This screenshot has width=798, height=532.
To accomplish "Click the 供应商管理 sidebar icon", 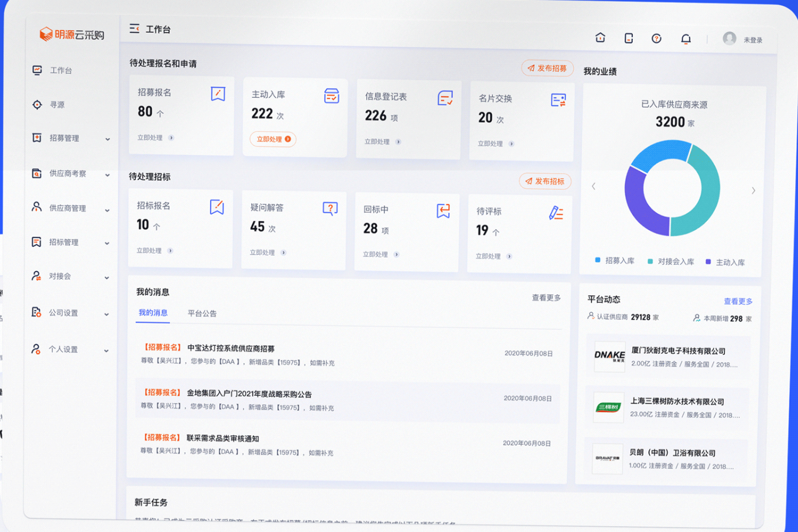I will click(37, 207).
